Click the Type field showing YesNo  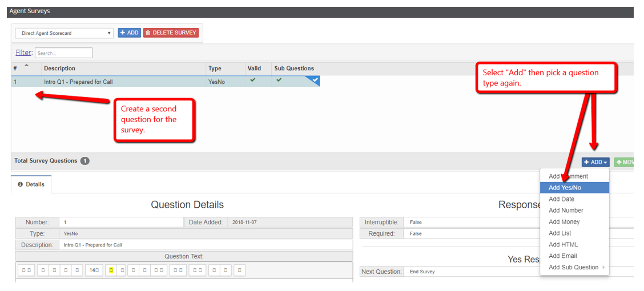(206, 233)
